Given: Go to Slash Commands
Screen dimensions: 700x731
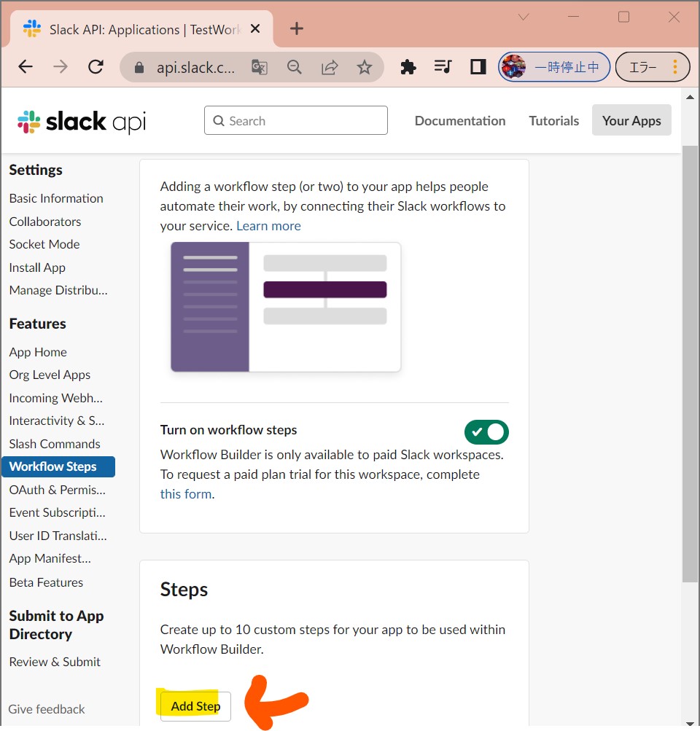Looking at the screenshot, I should pyautogui.click(x=55, y=444).
